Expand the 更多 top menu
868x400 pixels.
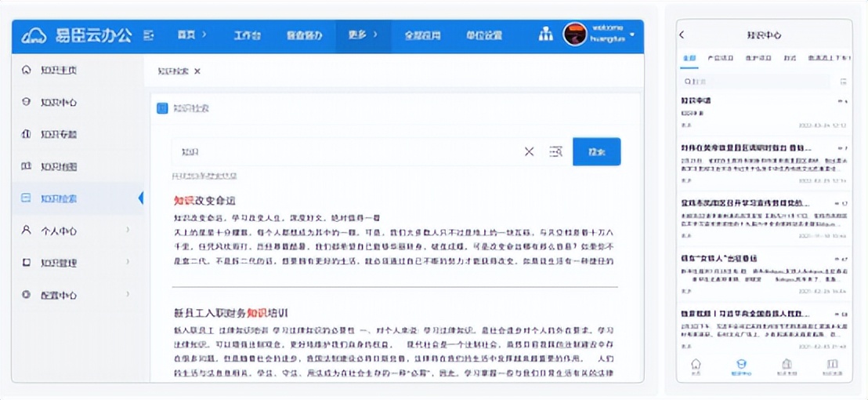(x=363, y=35)
